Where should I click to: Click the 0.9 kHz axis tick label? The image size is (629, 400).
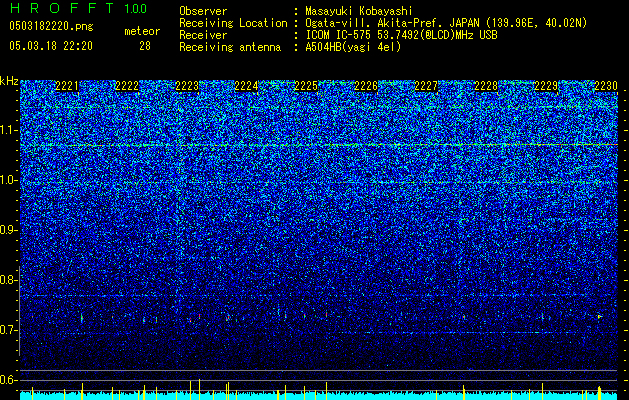click(x=8, y=230)
